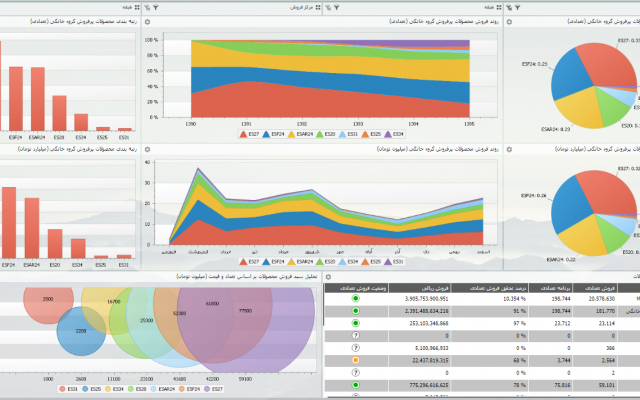Click the question-mark status icon in the 5,100,966,933 row

point(356,348)
